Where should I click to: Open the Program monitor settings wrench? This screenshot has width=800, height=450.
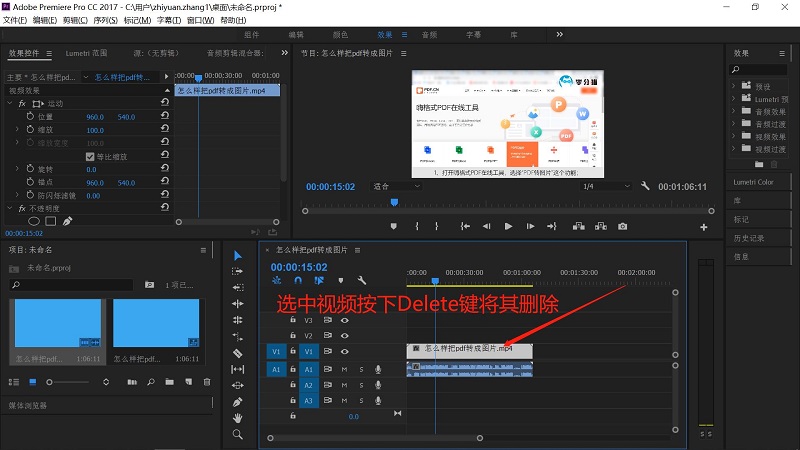point(645,186)
